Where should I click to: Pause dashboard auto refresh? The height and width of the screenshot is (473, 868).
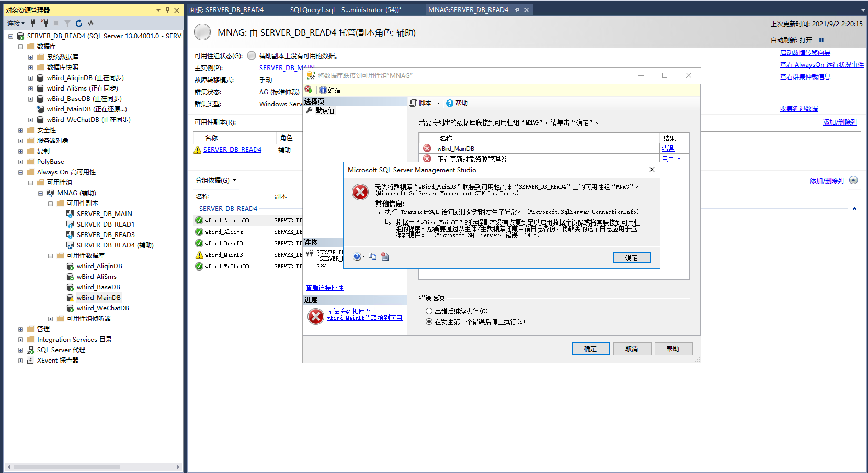(821, 40)
